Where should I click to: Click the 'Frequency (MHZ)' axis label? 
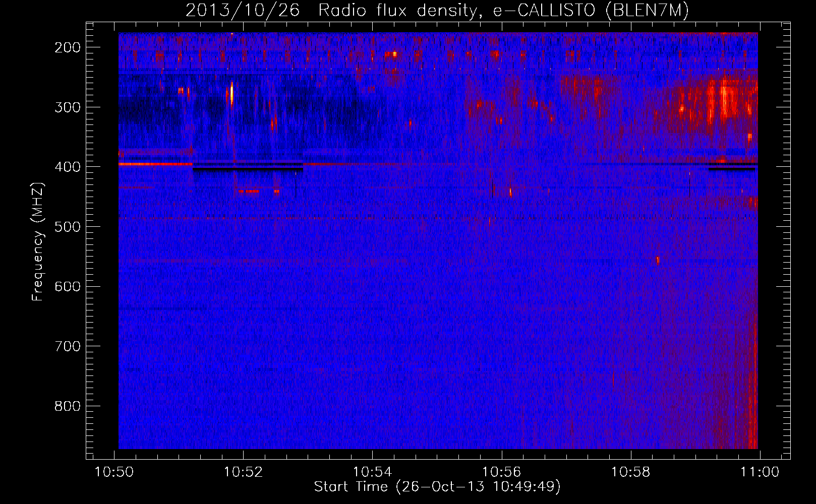tap(38, 242)
